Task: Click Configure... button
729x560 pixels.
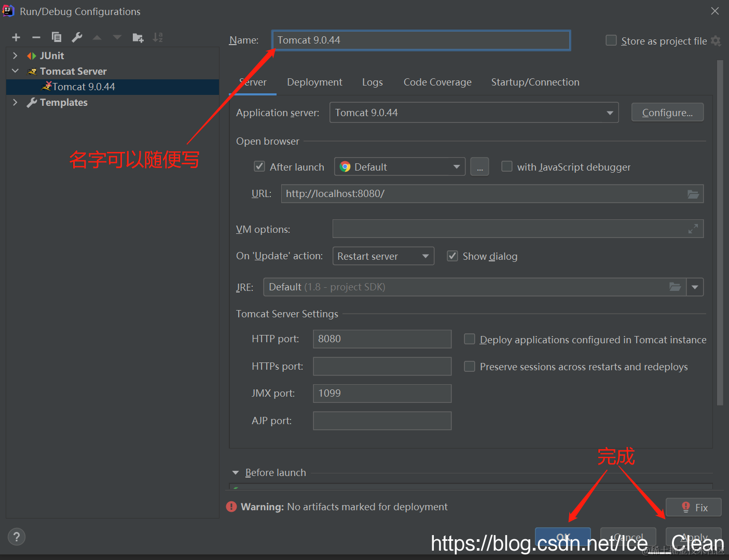Action: click(x=667, y=113)
